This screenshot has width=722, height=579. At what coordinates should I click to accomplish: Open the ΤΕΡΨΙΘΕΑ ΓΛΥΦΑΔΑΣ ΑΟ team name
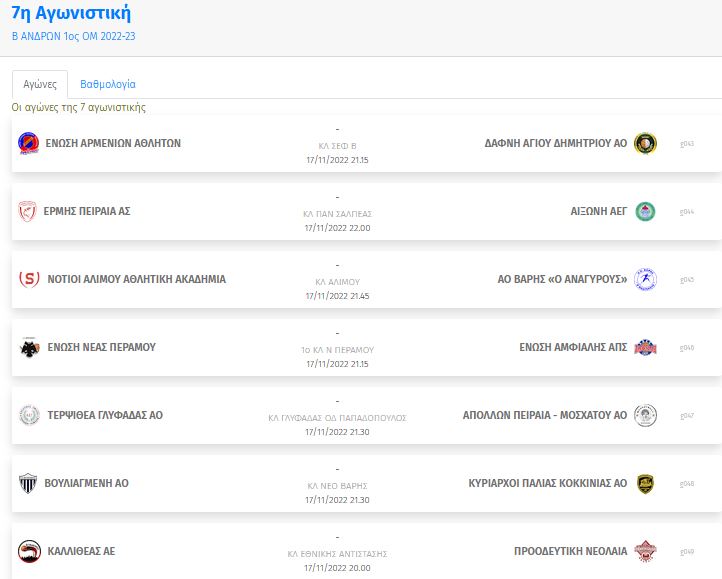click(105, 415)
